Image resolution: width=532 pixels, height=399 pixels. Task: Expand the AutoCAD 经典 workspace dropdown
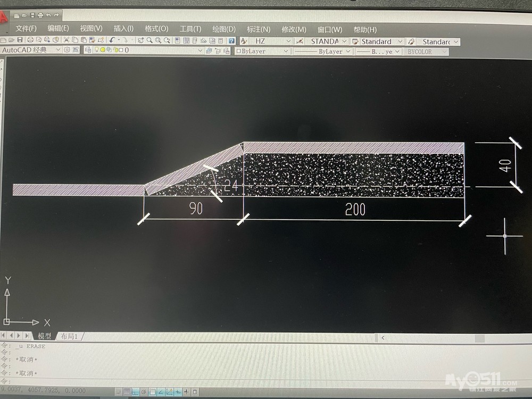tap(57, 50)
